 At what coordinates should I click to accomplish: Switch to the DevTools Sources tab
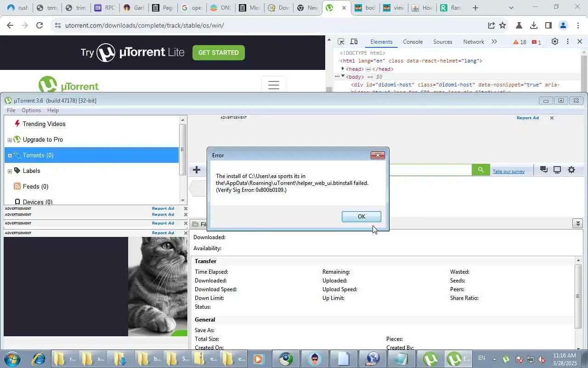[x=443, y=42]
